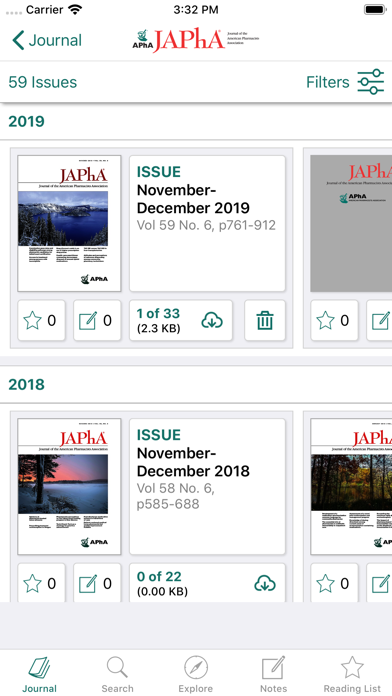This screenshot has height=696, width=392.
Task: Open the November-December 2019 issue details card
Action: click(x=207, y=223)
